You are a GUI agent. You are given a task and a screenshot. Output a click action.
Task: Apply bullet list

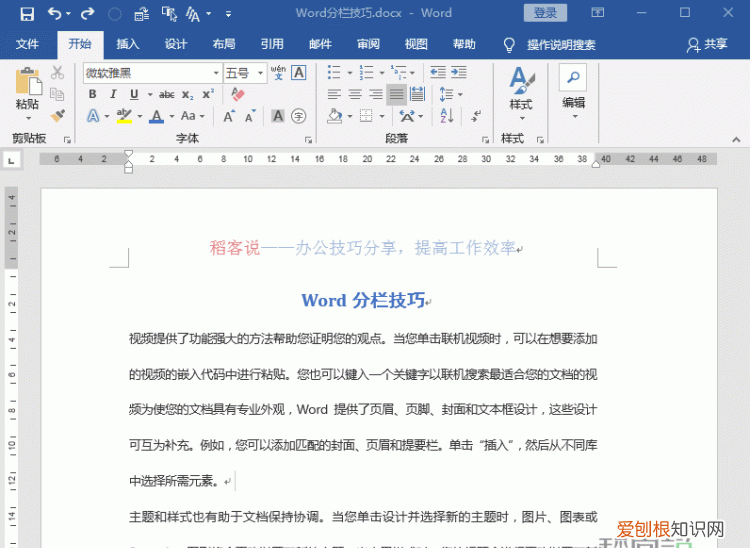coord(334,73)
